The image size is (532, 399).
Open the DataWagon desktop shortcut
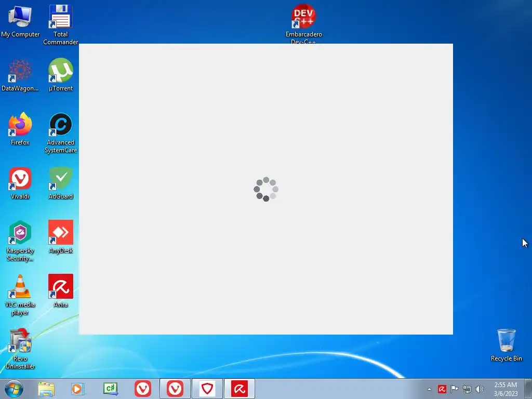pyautogui.click(x=20, y=75)
